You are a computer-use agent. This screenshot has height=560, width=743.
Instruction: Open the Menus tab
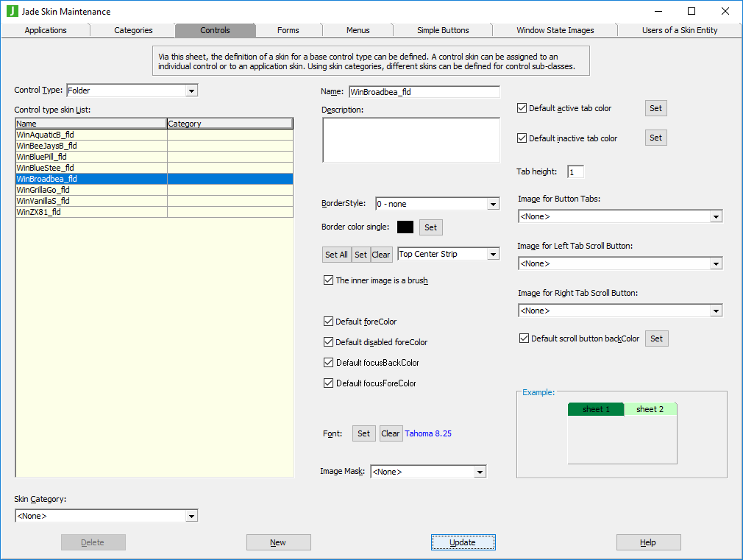click(358, 30)
